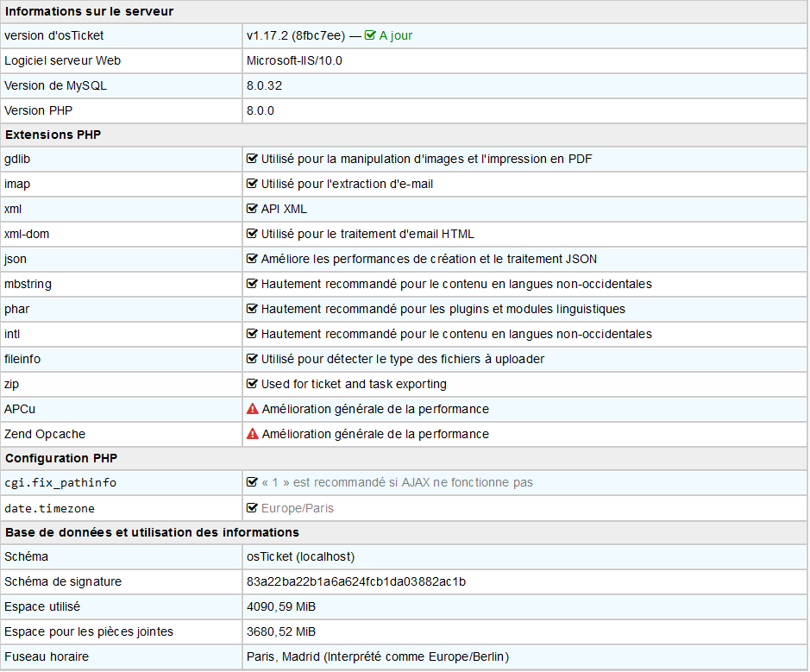
Task: Click the A jour status text
Action: (x=396, y=35)
